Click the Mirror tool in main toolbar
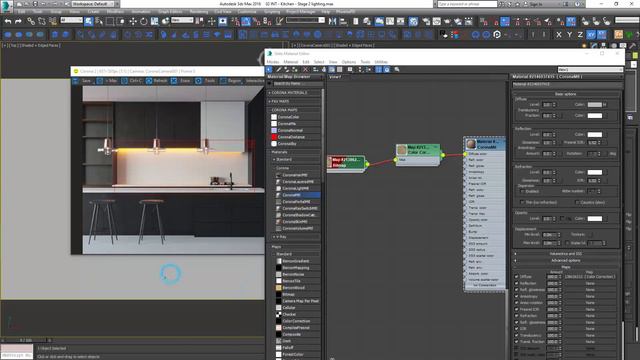 (x=333, y=21)
